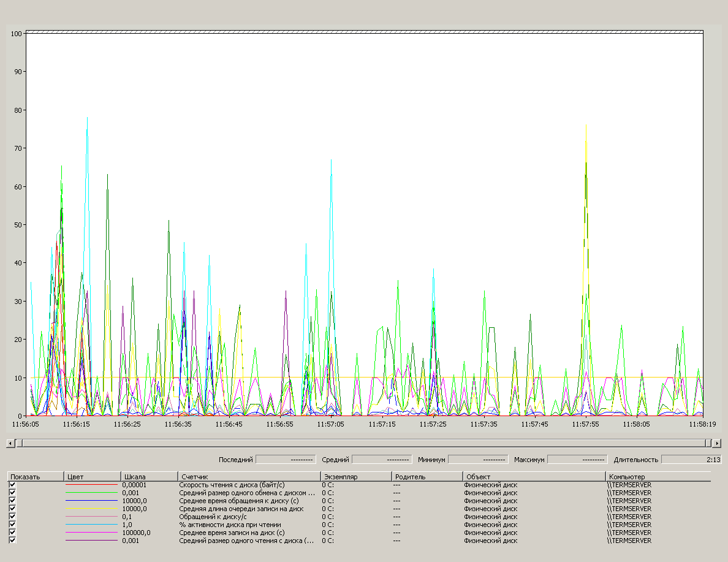Click the "Максимум" value field
This screenshot has height=562, width=728.
coord(577,460)
